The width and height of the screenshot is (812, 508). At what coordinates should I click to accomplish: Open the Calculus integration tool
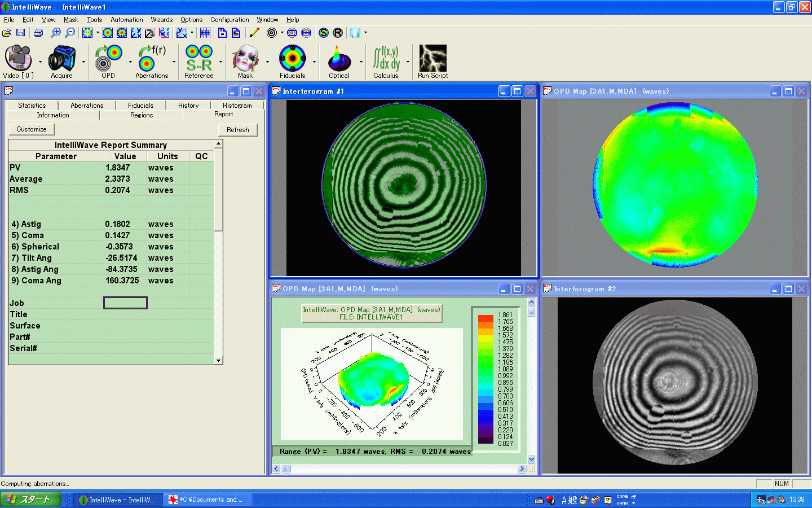(x=386, y=62)
